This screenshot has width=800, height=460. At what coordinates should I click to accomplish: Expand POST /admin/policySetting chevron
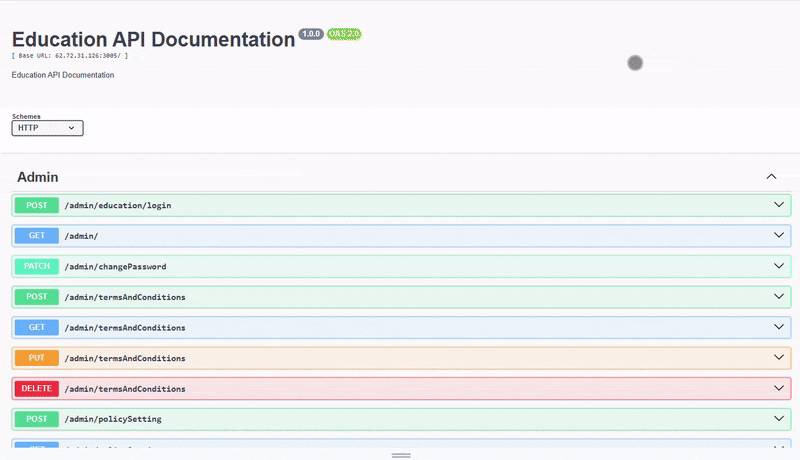coord(779,419)
